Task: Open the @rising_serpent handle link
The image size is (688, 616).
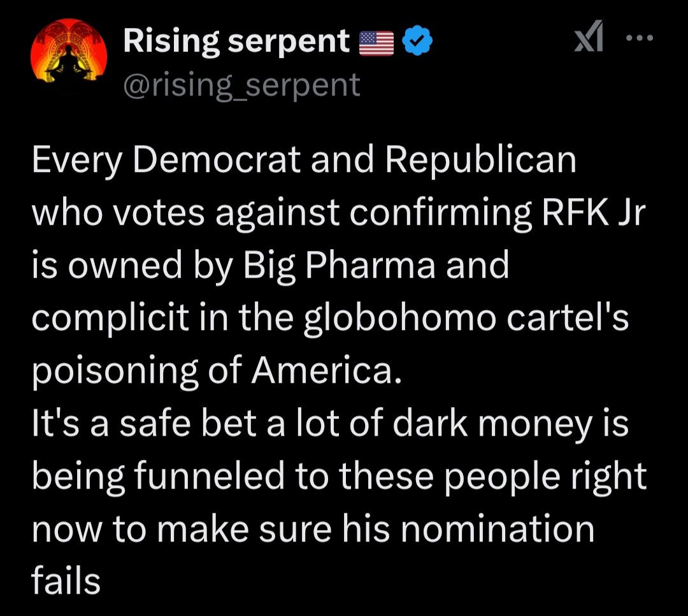Action: (x=242, y=85)
